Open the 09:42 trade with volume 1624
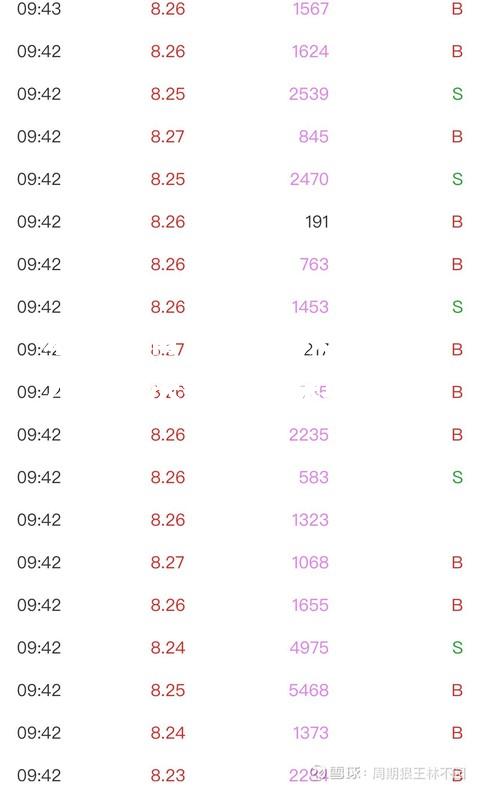This screenshot has width=480, height=788. [240, 51]
